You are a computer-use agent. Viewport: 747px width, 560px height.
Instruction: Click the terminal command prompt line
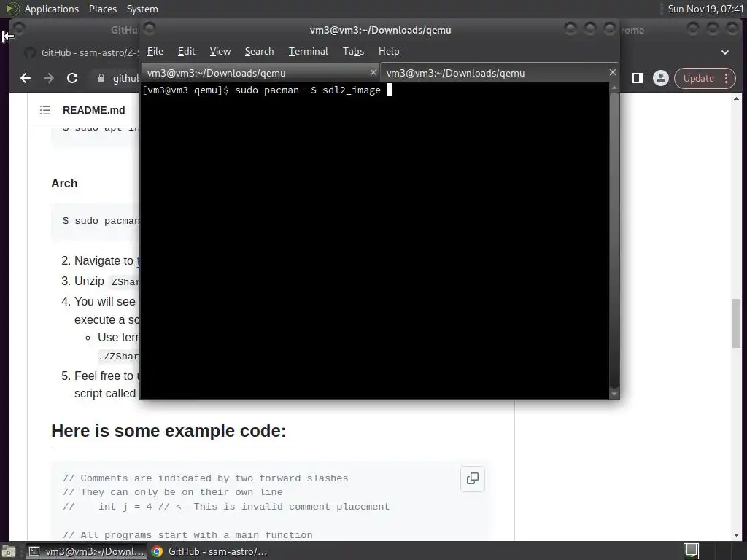click(267, 90)
